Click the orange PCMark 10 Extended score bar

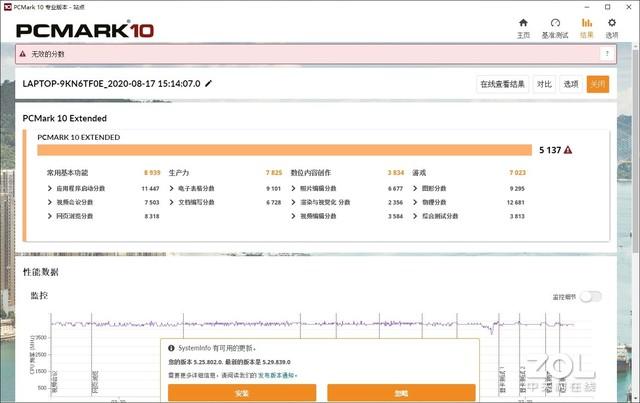(x=284, y=150)
